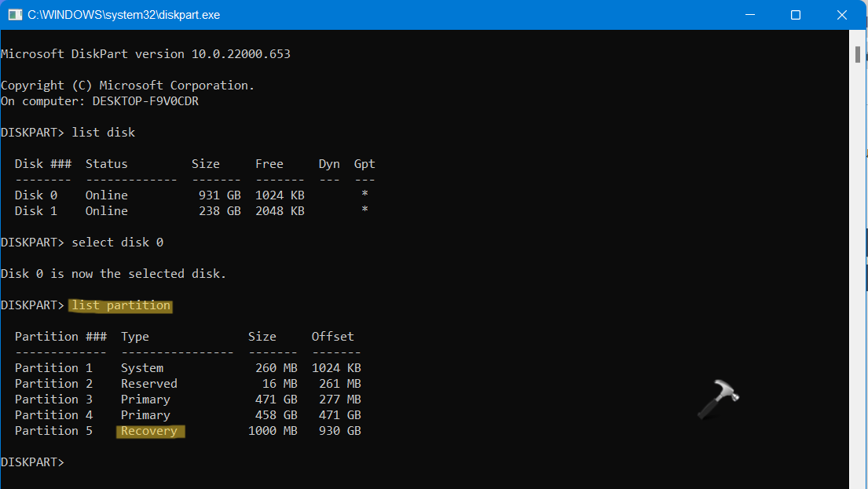Click the 'Disk 0' row label
Image resolution: width=868 pixels, height=489 pixels.
click(x=36, y=195)
